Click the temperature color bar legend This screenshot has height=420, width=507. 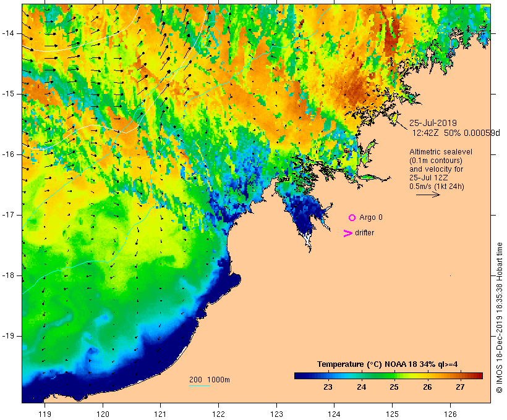tap(388, 376)
